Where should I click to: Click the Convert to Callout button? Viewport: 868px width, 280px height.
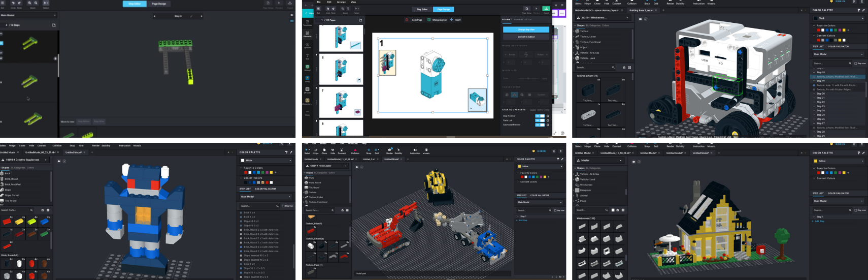click(x=526, y=37)
